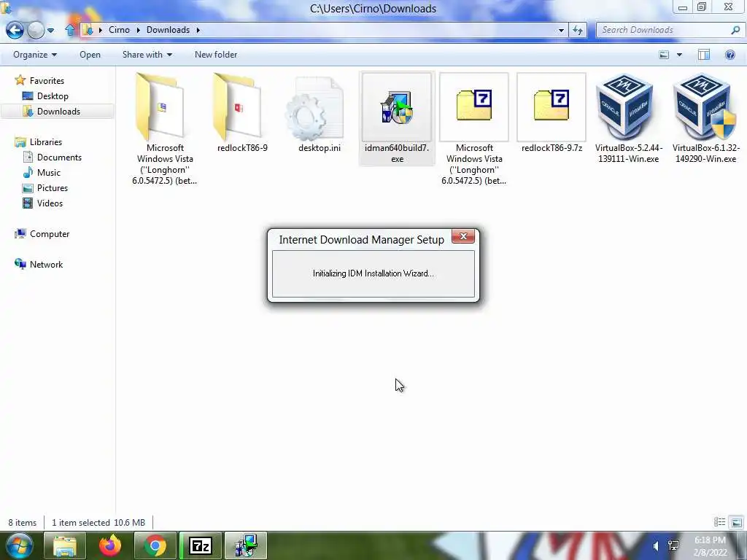Image resolution: width=747 pixels, height=560 pixels.
Task: Launch Firefox from the taskbar
Action: (110, 545)
